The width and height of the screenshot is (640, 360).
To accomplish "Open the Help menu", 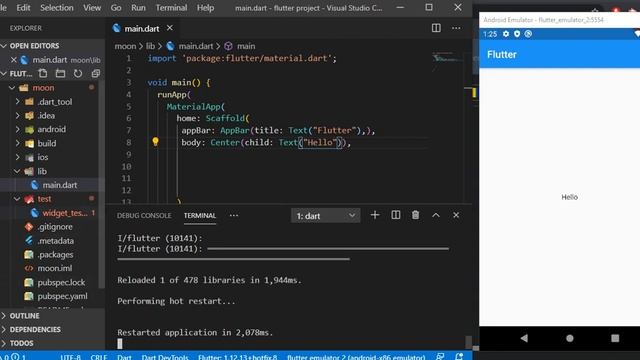I will click(x=205, y=7).
